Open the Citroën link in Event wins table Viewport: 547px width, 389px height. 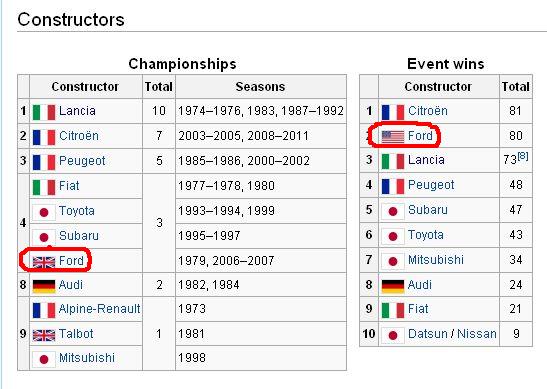428,111
